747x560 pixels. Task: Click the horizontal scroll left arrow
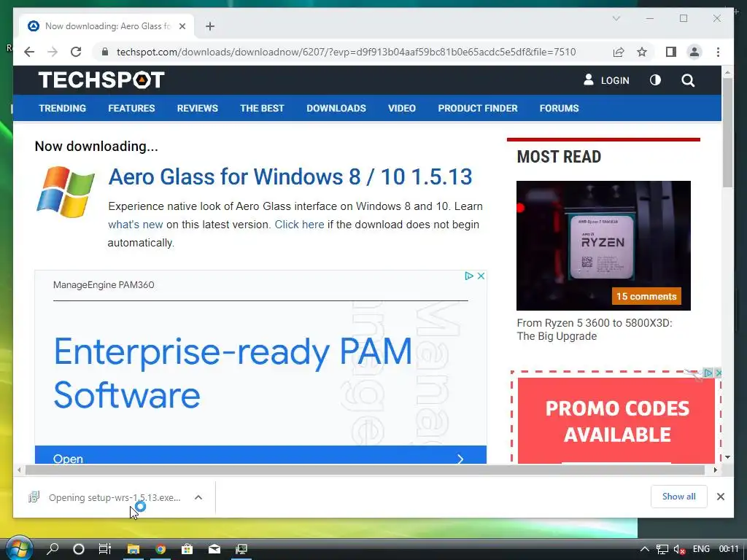[18, 470]
